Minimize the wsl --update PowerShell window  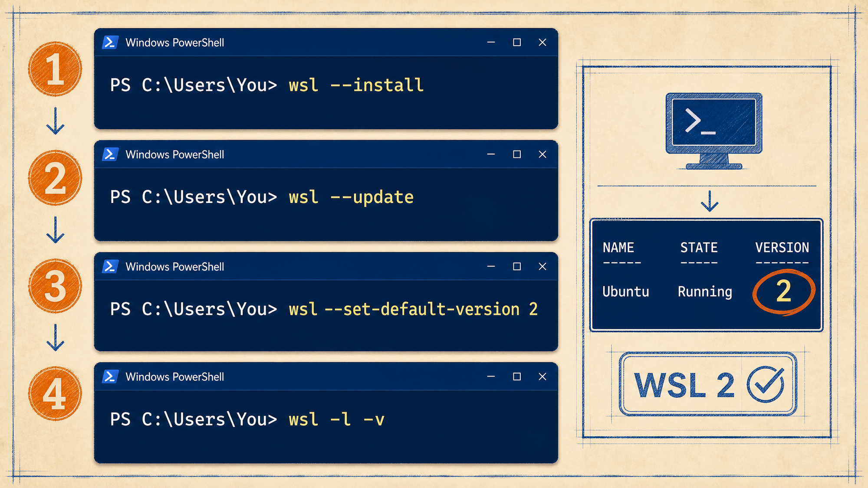point(491,154)
